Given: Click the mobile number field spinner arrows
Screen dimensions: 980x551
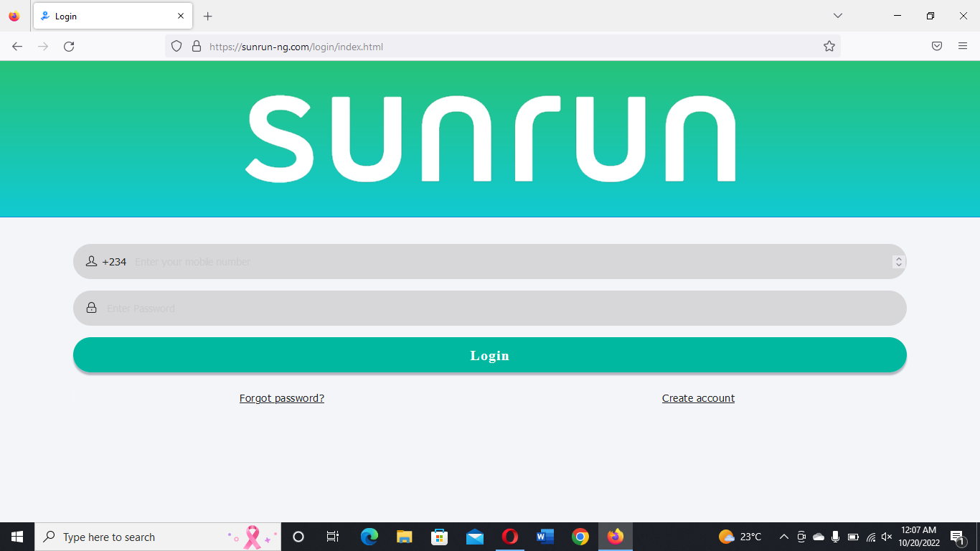Looking at the screenshot, I should [x=898, y=262].
